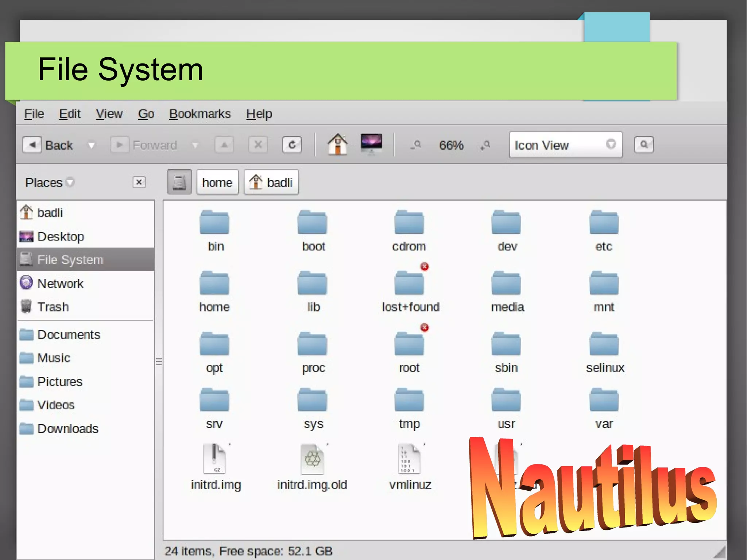Screen dimensions: 747x560
Task: Open the View menu
Action: tap(109, 114)
